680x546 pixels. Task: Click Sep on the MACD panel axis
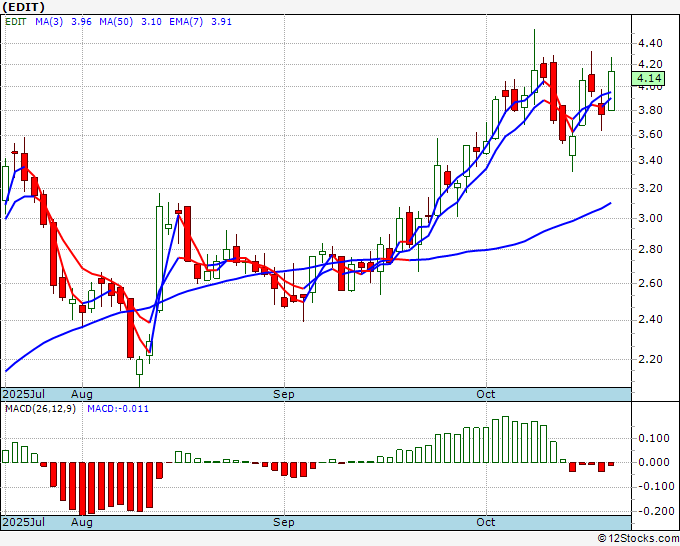click(284, 522)
